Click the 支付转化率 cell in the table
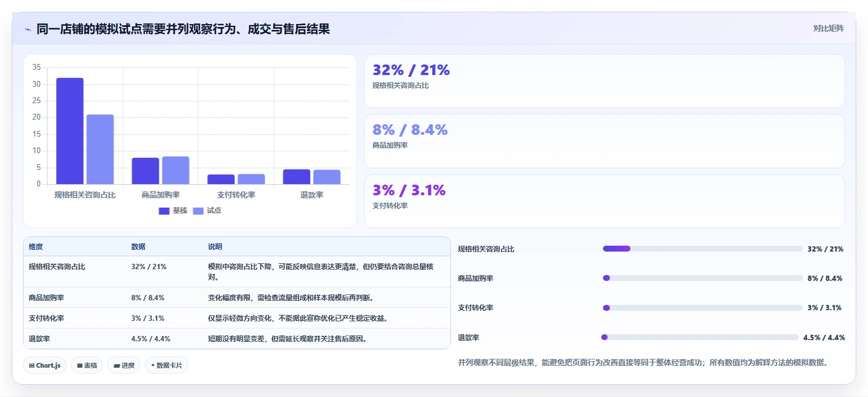The height and width of the screenshot is (397, 868). [x=46, y=318]
